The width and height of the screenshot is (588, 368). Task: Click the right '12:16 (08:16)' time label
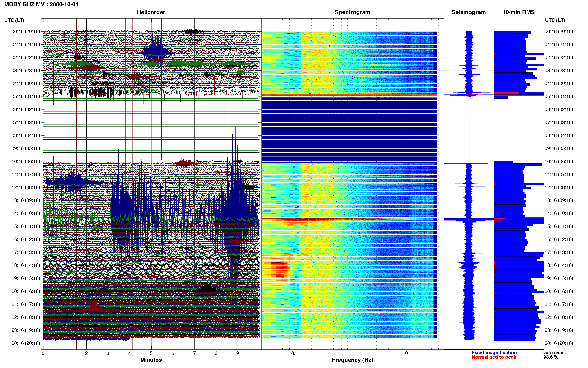pos(559,187)
